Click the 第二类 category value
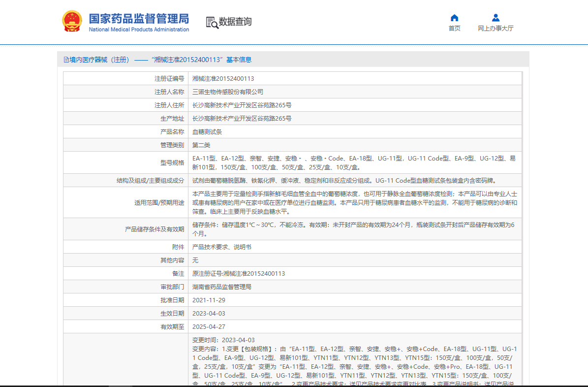 click(x=201, y=145)
